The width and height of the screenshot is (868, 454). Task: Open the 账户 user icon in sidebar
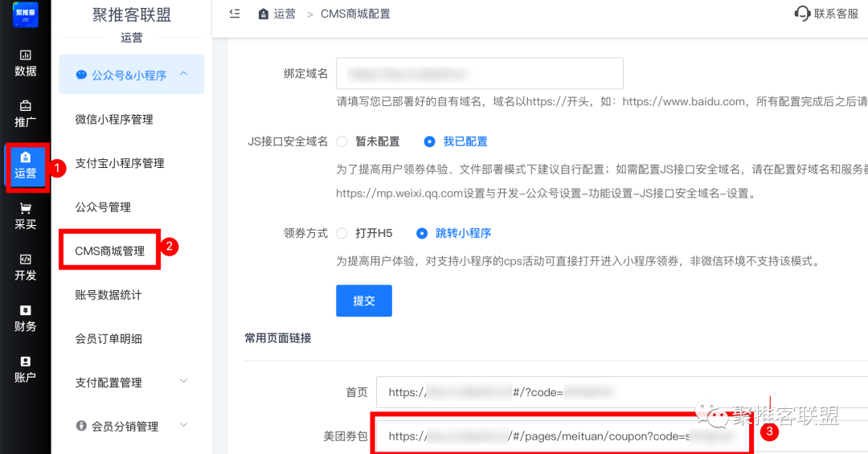(26, 362)
